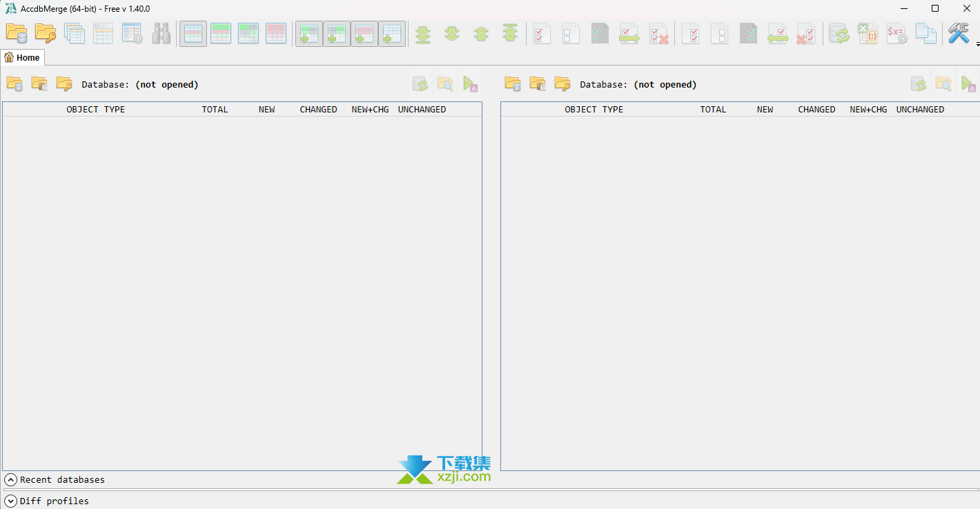Screen dimensions: 980x509
Task: Click the stacked tables toolbar icon
Action: click(x=75, y=33)
